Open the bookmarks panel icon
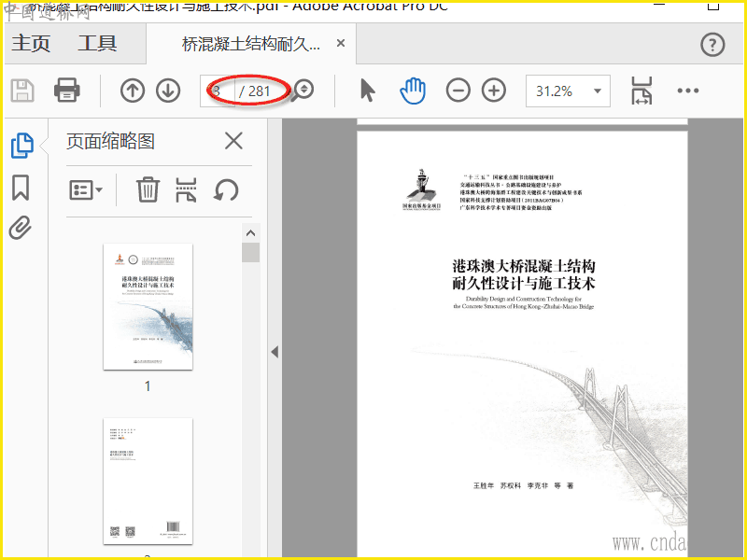The width and height of the screenshot is (747, 560). [x=21, y=188]
